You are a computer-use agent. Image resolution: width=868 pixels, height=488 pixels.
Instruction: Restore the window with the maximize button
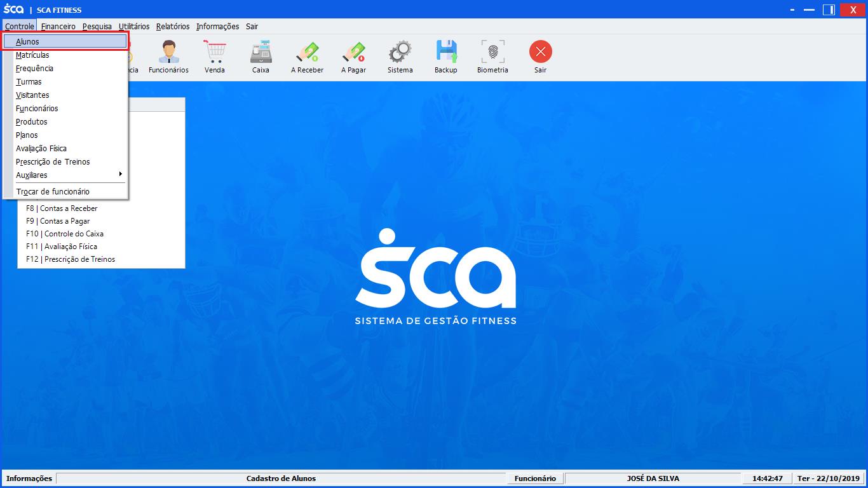tap(829, 10)
